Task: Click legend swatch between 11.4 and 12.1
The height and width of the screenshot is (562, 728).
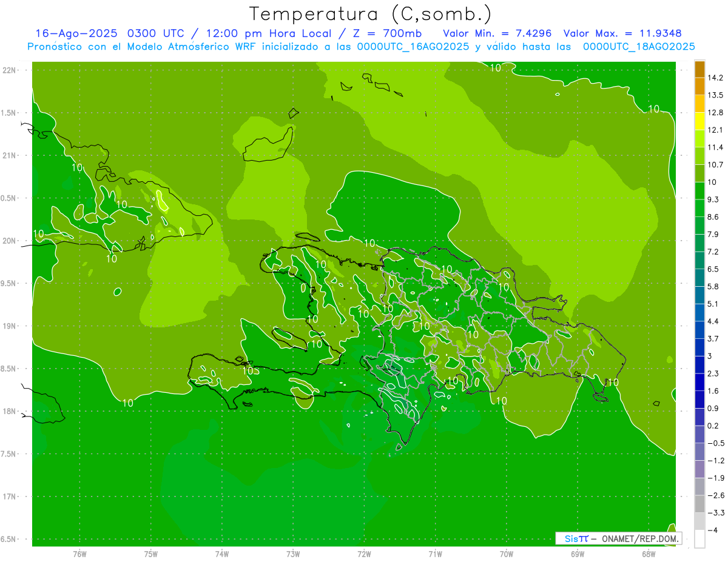Action: 699,138
